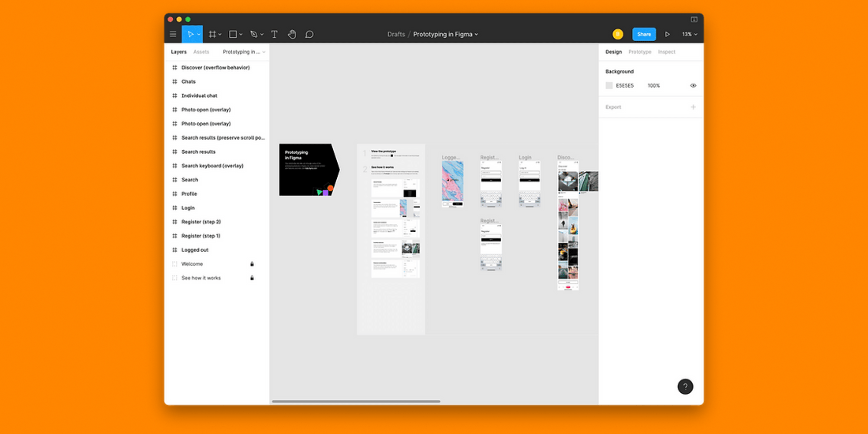Open the Move tool dropdown arrow
Image resolution: width=868 pixels, height=434 pixels.
coord(198,34)
